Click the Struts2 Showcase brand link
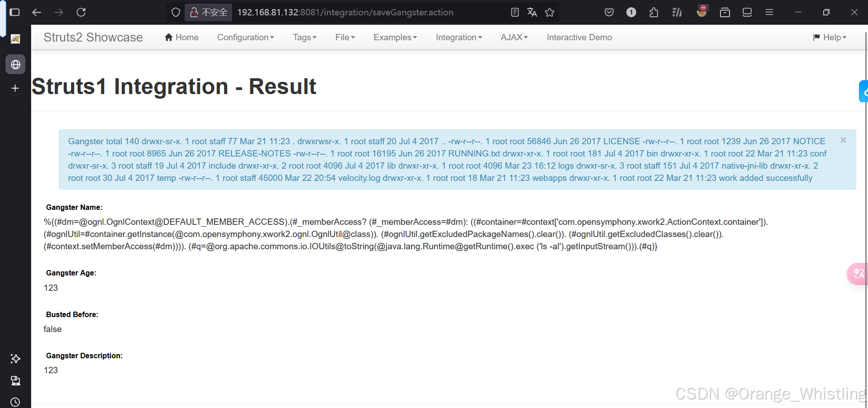 click(x=93, y=38)
